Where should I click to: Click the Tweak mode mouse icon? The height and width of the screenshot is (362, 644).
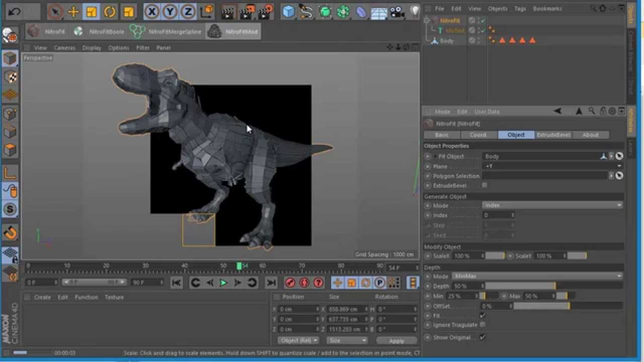pos(10,192)
